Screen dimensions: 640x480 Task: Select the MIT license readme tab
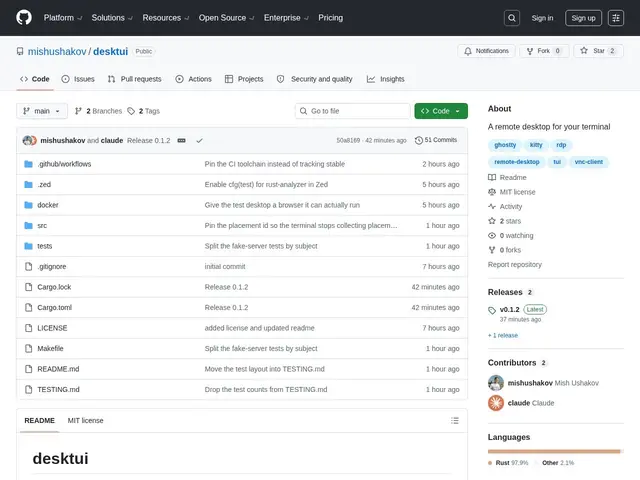click(x=85, y=420)
